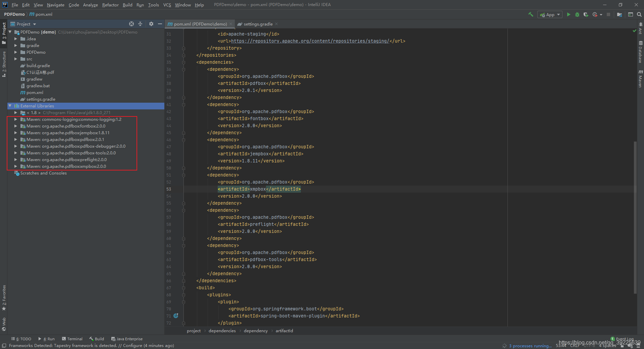Change line ending via CRLF indicator
The height and width of the screenshot is (349, 644).
tap(575, 346)
